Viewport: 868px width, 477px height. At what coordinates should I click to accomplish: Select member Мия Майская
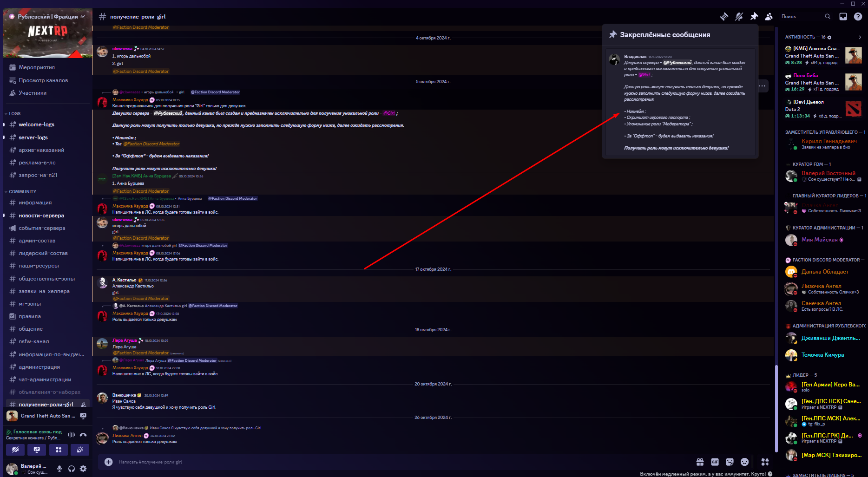(824, 240)
